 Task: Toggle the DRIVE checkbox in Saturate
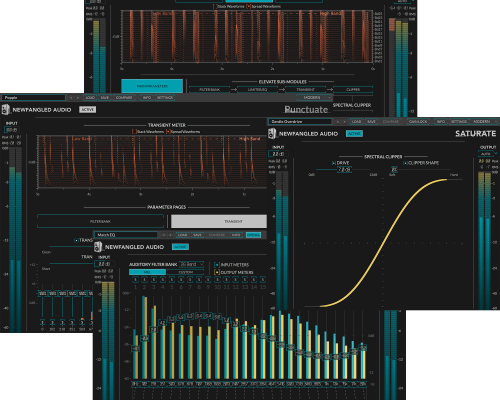pos(334,163)
